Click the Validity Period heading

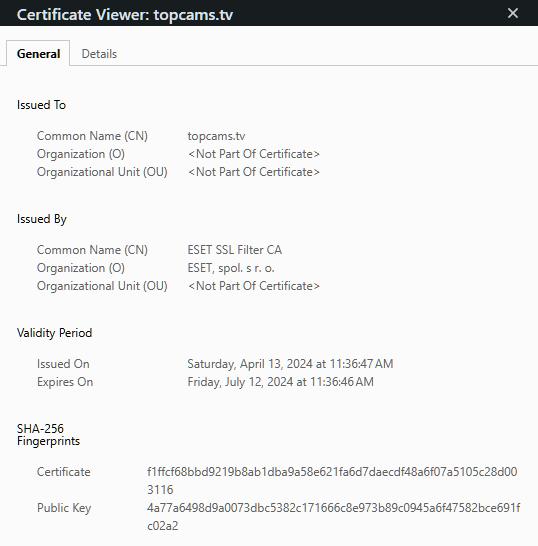54,333
